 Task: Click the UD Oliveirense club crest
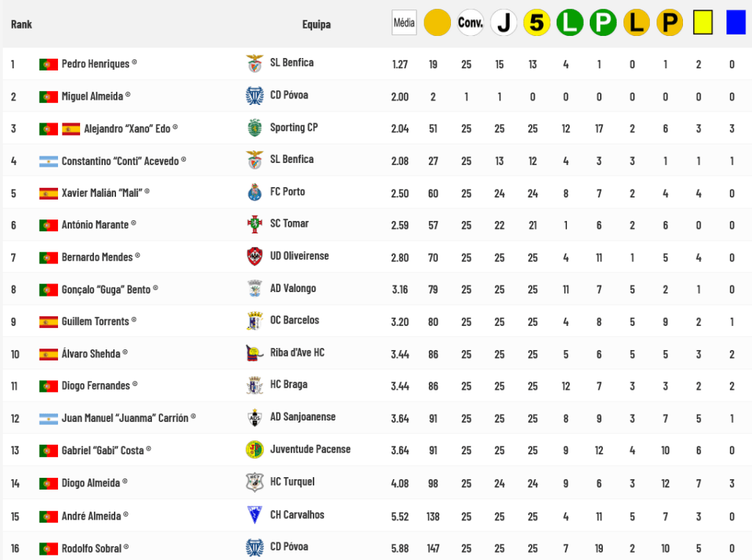pos(254,257)
